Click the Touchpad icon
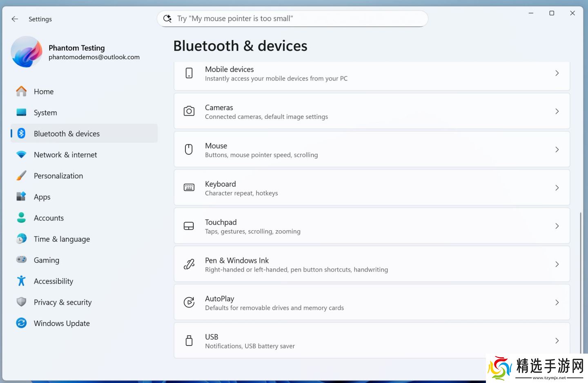This screenshot has height=383, width=588. (x=189, y=226)
